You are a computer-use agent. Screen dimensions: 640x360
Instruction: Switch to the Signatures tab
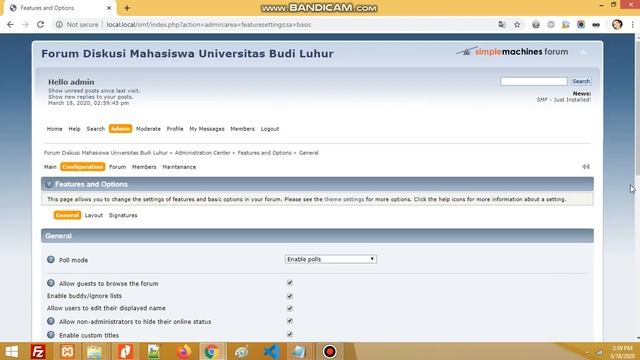coord(123,216)
